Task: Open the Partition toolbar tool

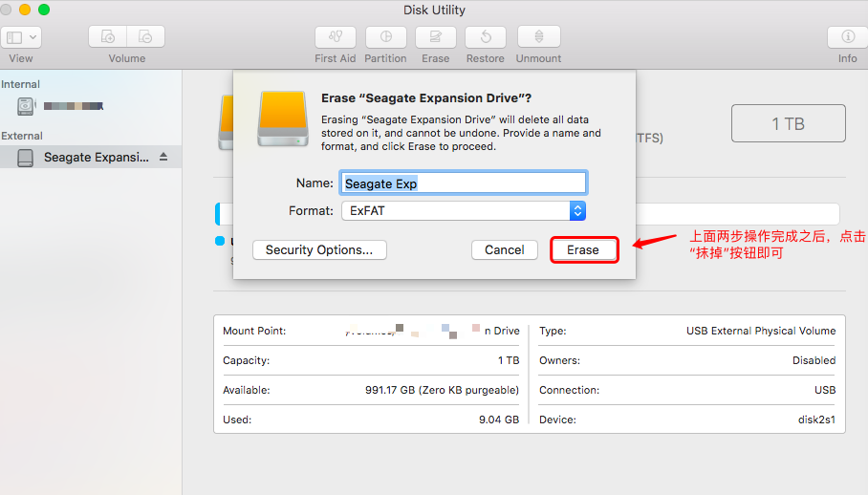Action: [386, 37]
